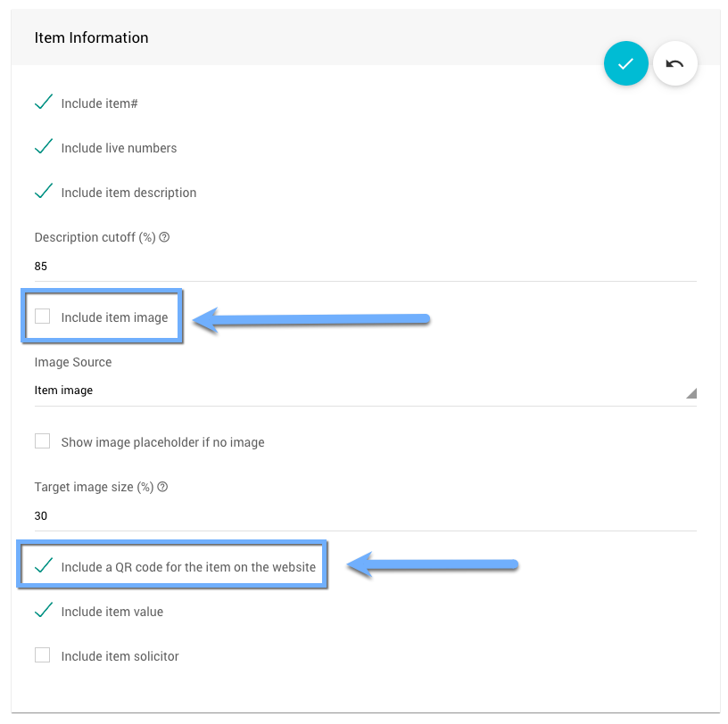728x724 pixels.
Task: Click the Item Information panel header
Action: pos(91,37)
